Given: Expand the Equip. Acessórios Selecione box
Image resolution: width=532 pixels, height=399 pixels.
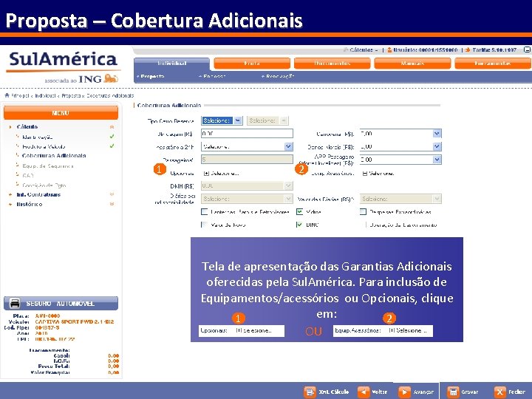Looking at the screenshot, I should click(365, 174).
